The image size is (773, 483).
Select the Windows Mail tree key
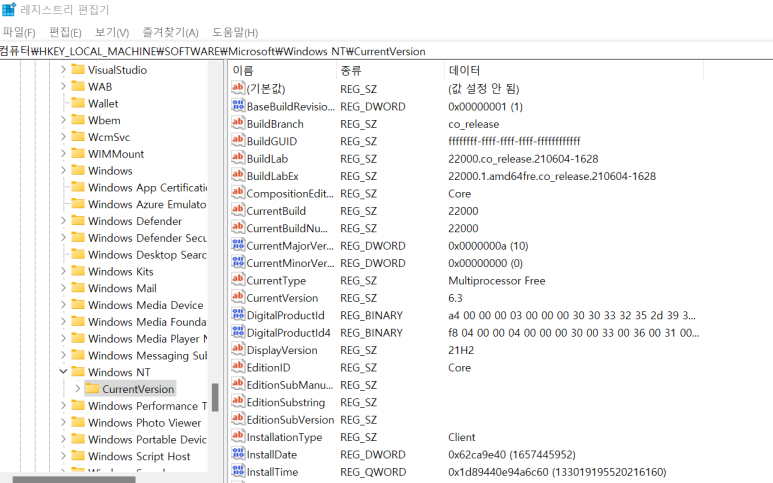coord(122,288)
